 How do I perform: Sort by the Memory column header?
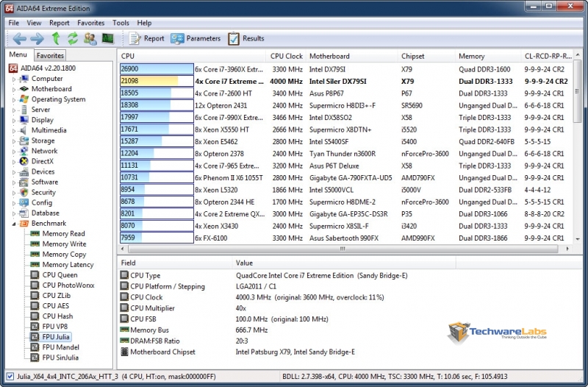(x=488, y=56)
